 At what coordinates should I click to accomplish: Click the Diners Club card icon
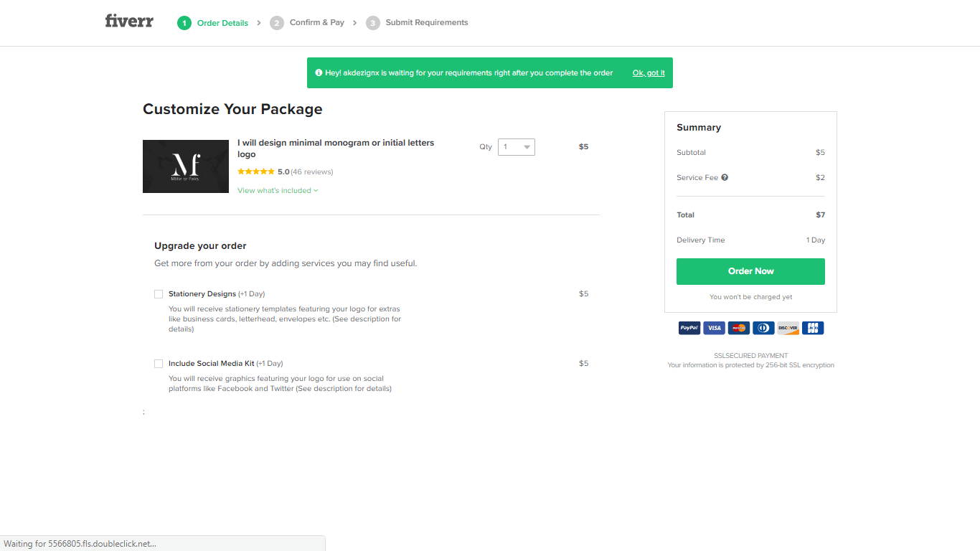(763, 328)
